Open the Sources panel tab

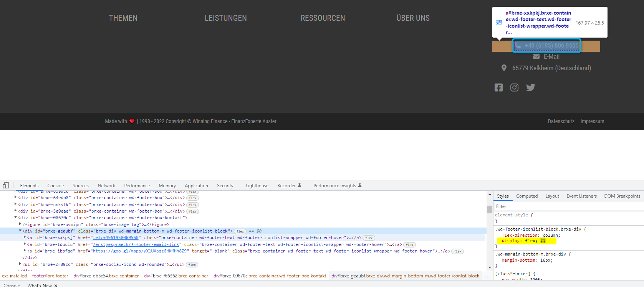point(81,186)
